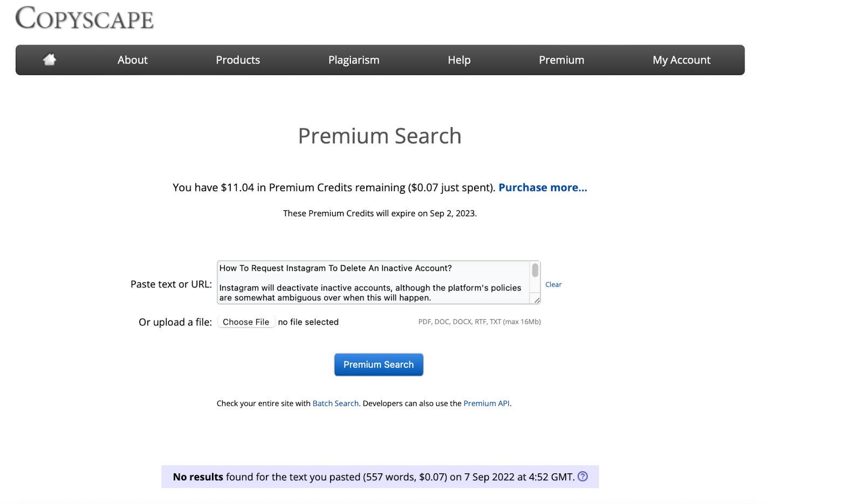863x504 pixels.
Task: Grab the textarea resize handle corner
Action: tap(537, 300)
